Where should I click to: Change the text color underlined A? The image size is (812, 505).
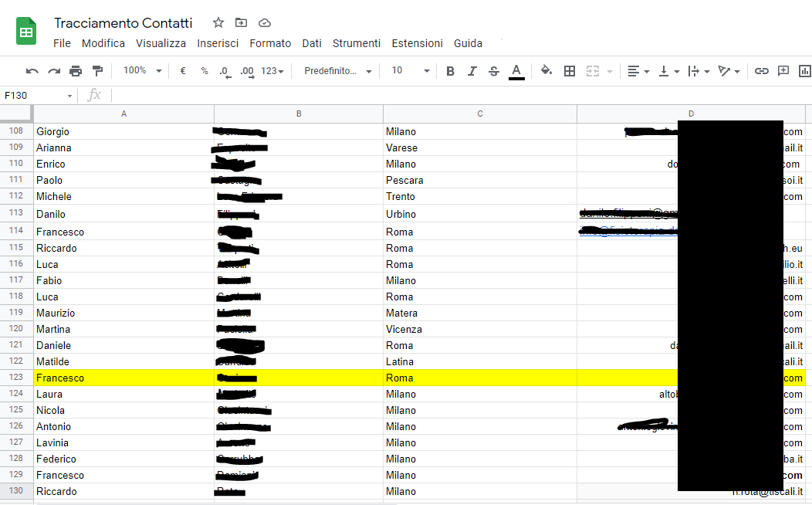(x=517, y=71)
